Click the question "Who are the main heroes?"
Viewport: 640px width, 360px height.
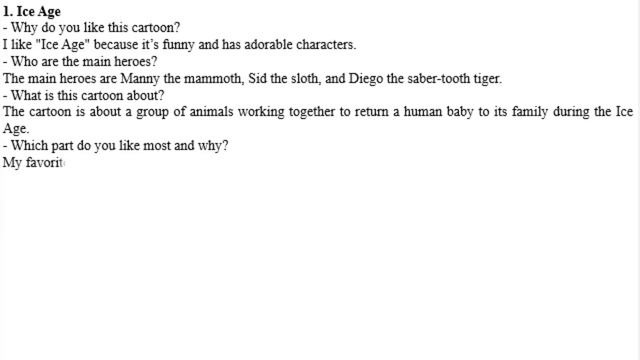pyautogui.click(x=84, y=62)
